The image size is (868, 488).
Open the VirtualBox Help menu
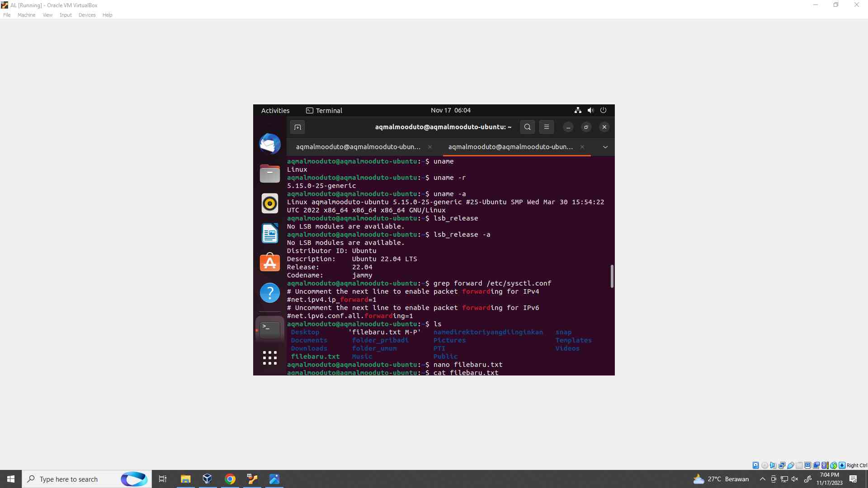(x=107, y=15)
